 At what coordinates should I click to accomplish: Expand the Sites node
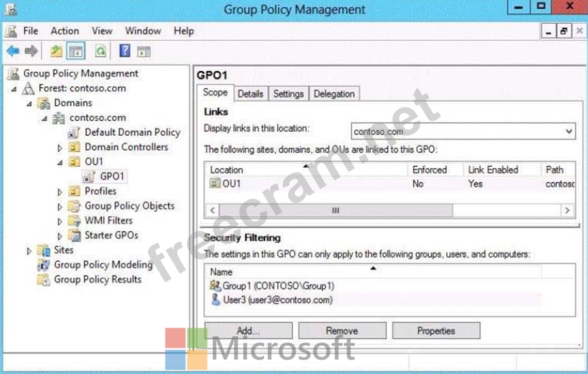[29, 251]
